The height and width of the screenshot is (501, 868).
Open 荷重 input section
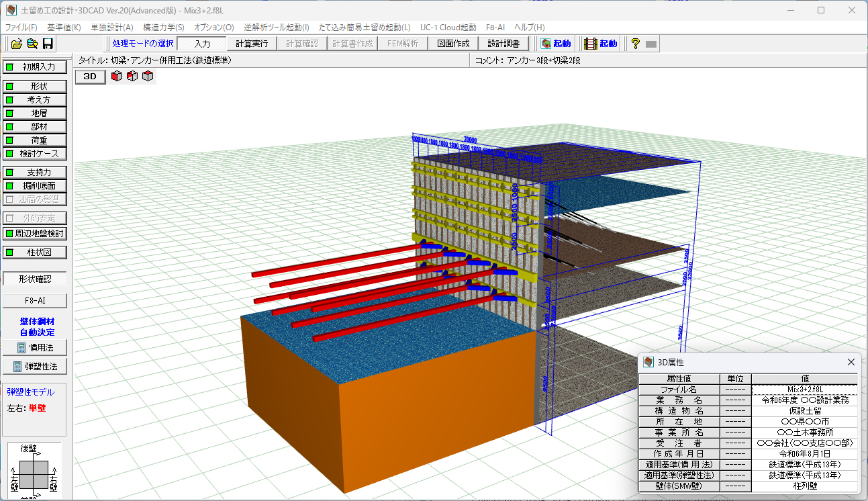pyautogui.click(x=36, y=140)
